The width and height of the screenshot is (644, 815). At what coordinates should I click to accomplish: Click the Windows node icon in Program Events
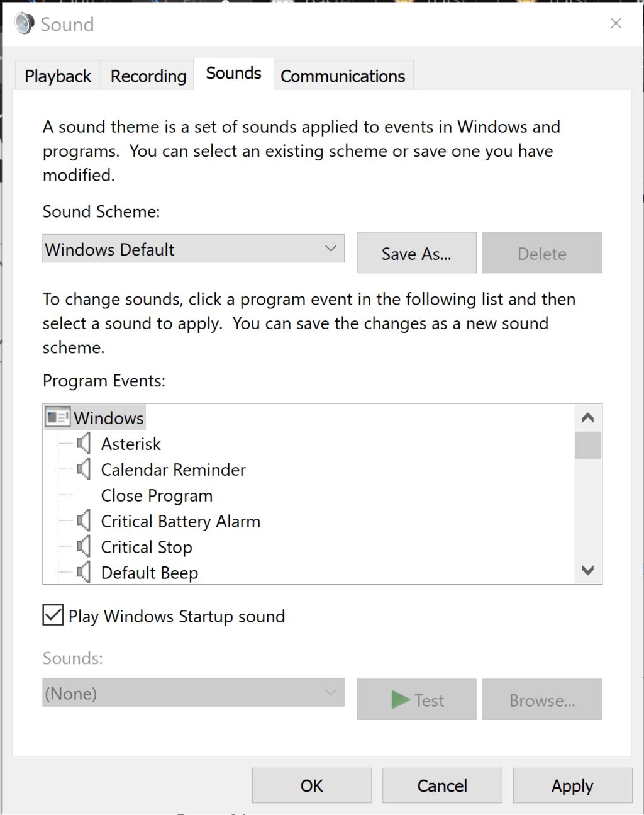[x=57, y=417]
